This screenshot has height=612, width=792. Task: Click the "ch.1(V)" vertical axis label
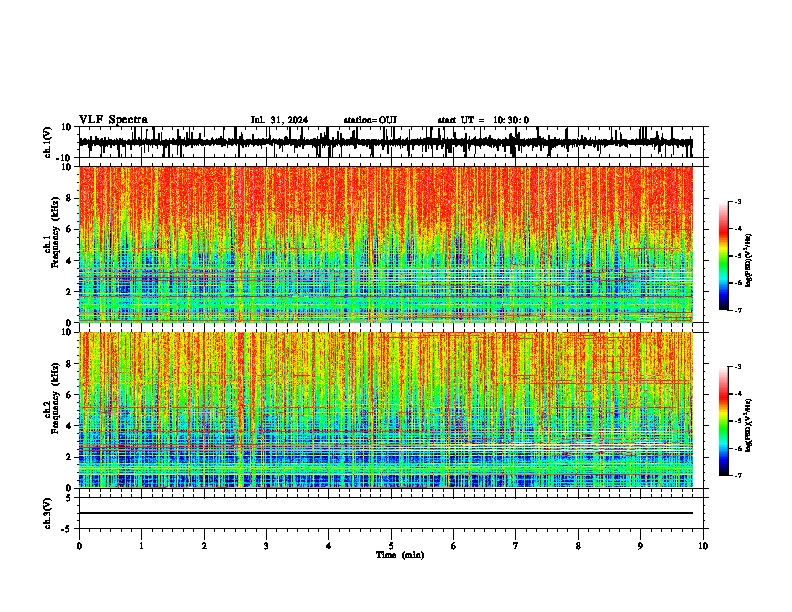point(48,142)
